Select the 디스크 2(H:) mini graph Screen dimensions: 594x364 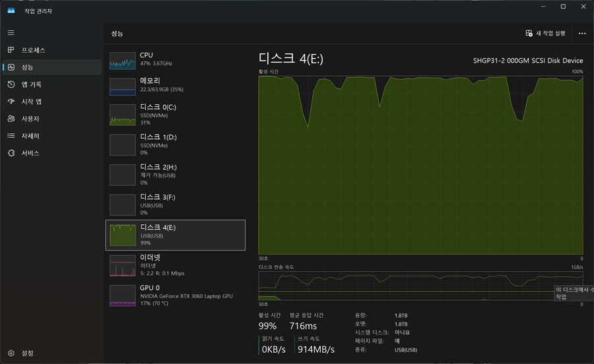(x=122, y=175)
